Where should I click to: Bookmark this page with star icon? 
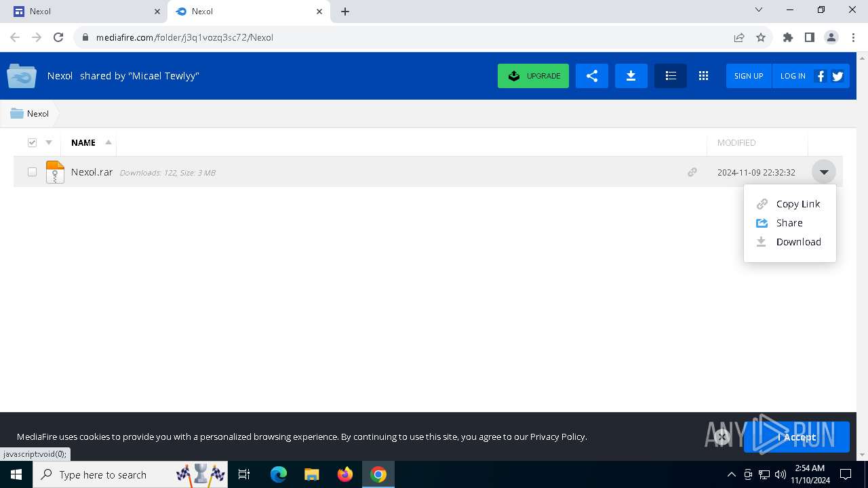(761, 37)
